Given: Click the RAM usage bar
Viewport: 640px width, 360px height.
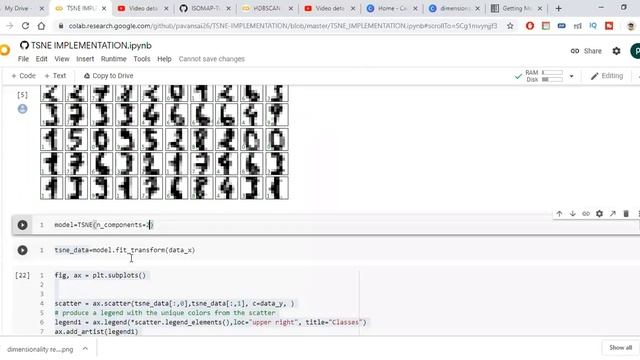Looking at the screenshot, I should [552, 73].
